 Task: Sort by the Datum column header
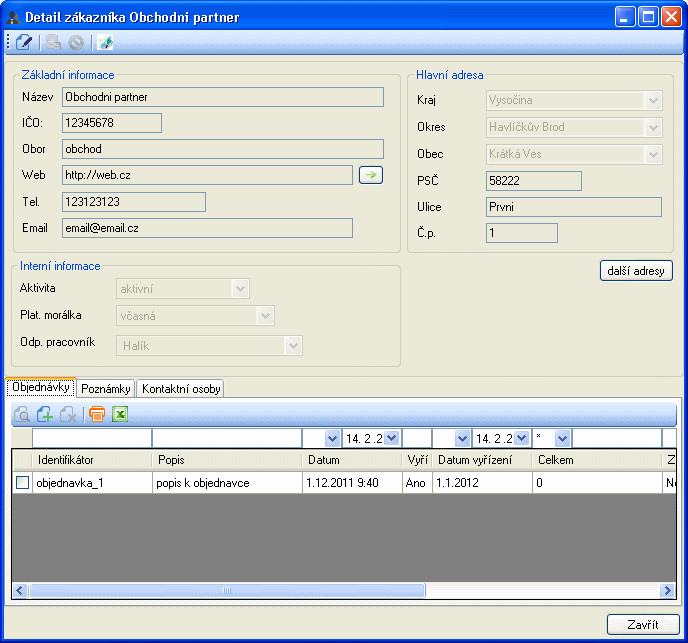click(x=352, y=460)
